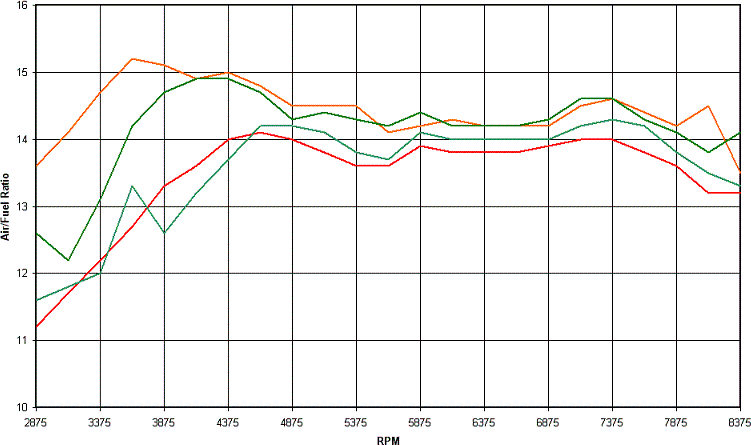Select the red line's starting point at 2875
The height and width of the screenshot is (445, 751).
tap(37, 327)
